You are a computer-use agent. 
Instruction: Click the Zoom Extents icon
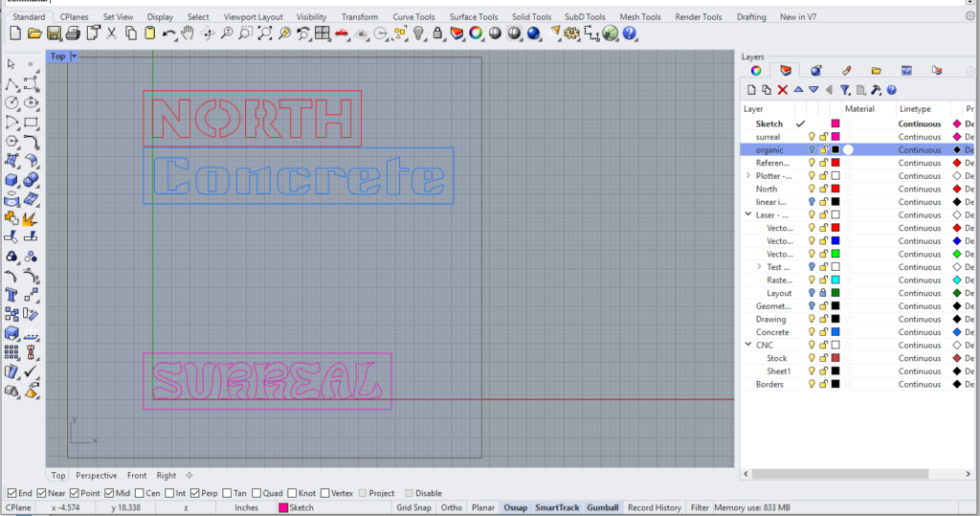[265, 34]
